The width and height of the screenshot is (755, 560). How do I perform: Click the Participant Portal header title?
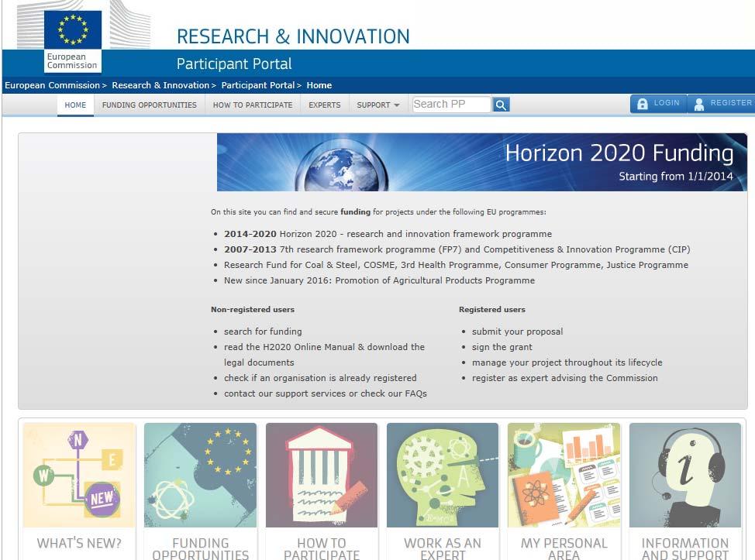pos(234,64)
